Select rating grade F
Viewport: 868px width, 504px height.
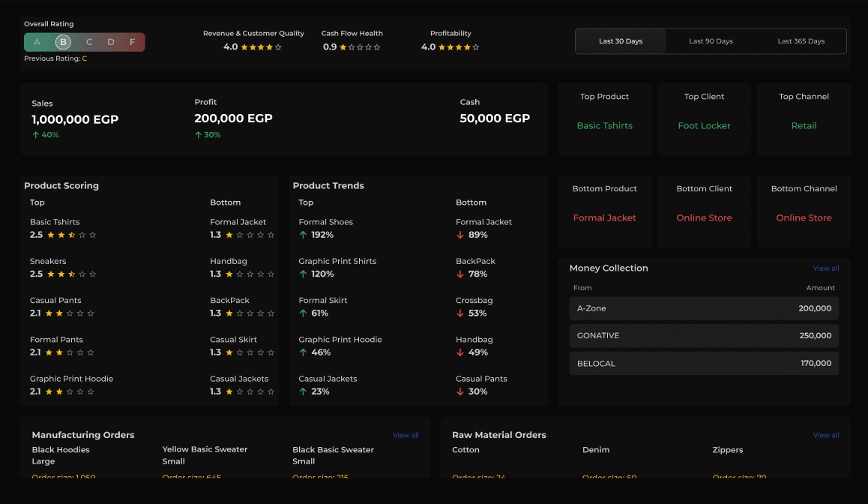pos(133,42)
